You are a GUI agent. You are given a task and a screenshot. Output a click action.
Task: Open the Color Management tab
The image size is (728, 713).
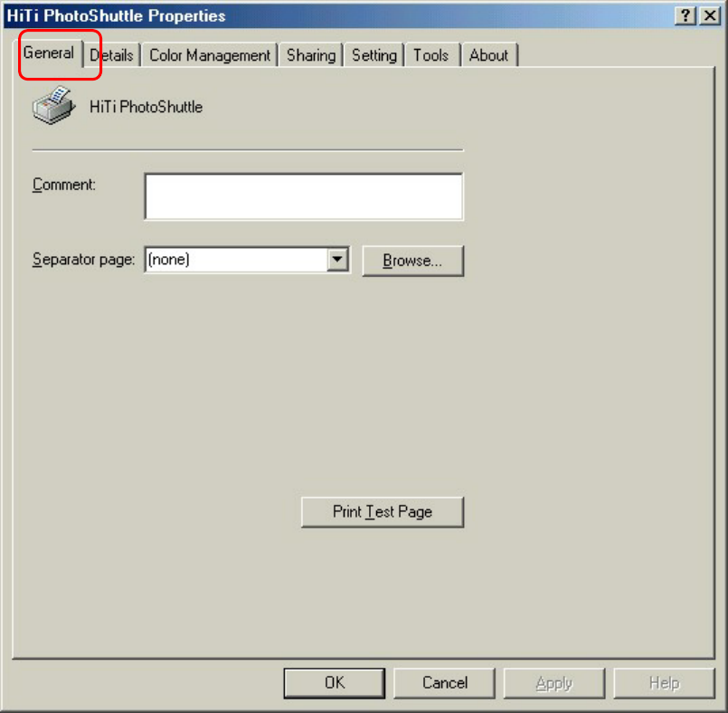tap(210, 55)
